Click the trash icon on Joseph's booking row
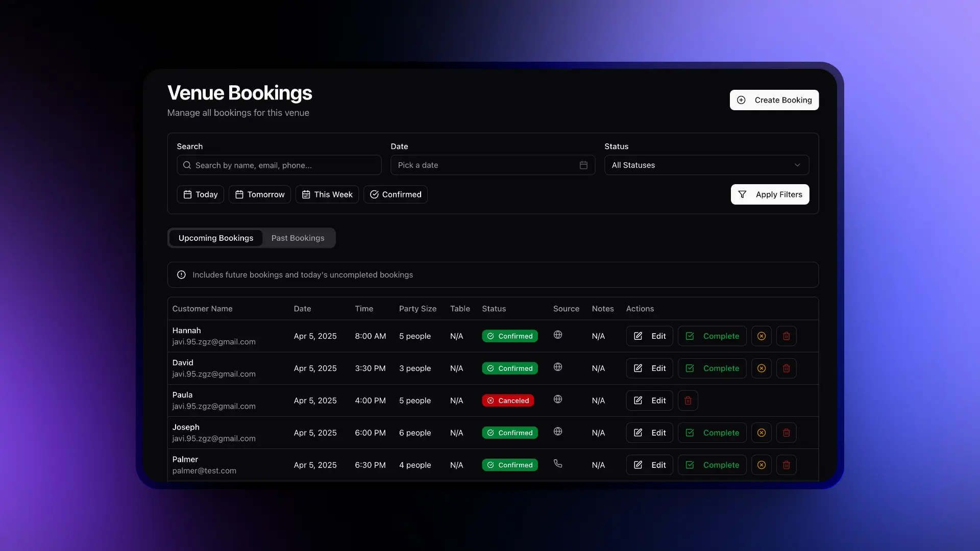 (x=786, y=432)
